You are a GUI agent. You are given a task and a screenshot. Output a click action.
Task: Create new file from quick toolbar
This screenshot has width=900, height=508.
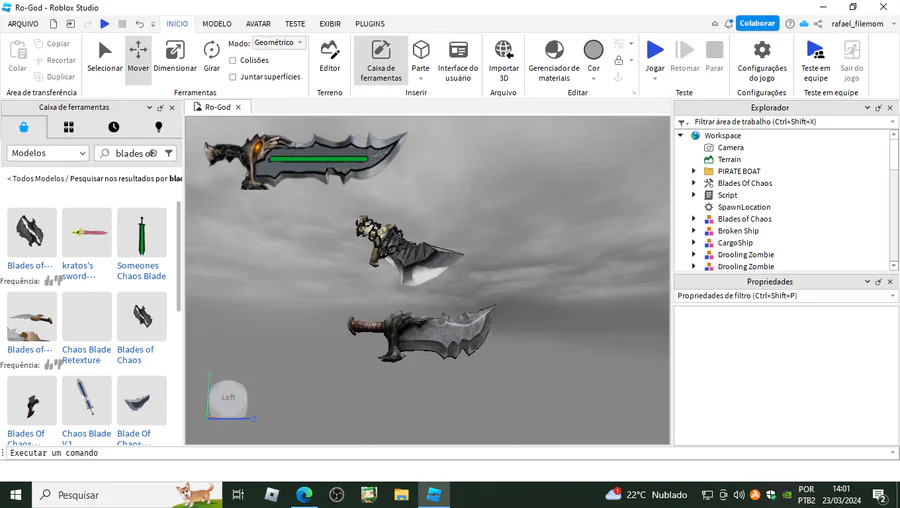pos(53,24)
